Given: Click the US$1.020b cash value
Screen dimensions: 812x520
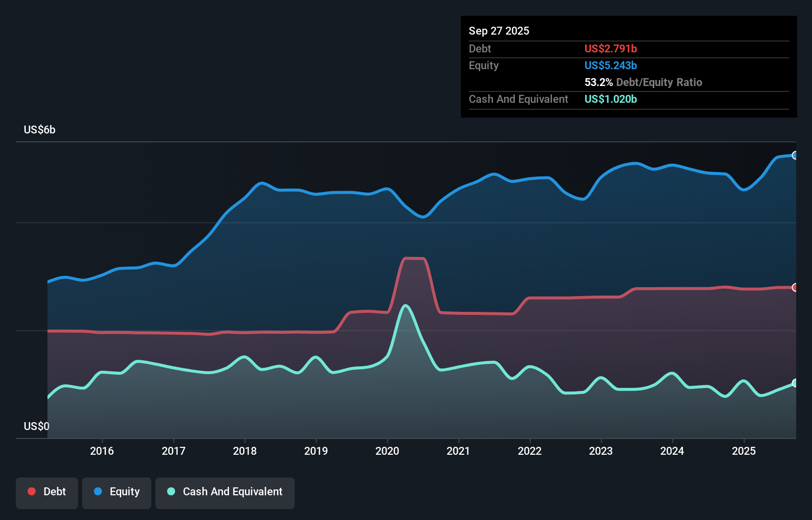Looking at the screenshot, I should click(x=611, y=99).
